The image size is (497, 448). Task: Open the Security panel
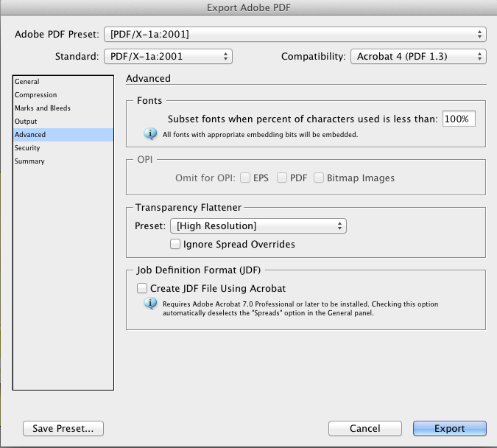(x=63, y=148)
